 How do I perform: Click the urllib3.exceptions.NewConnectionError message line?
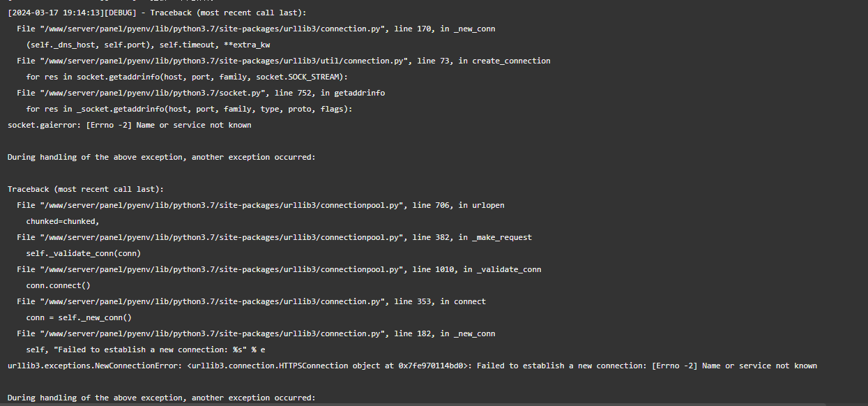(412, 366)
